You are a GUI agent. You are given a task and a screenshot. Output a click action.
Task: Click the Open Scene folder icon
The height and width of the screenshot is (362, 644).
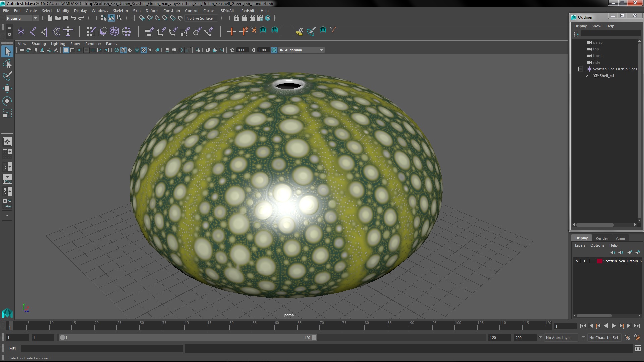(x=58, y=18)
